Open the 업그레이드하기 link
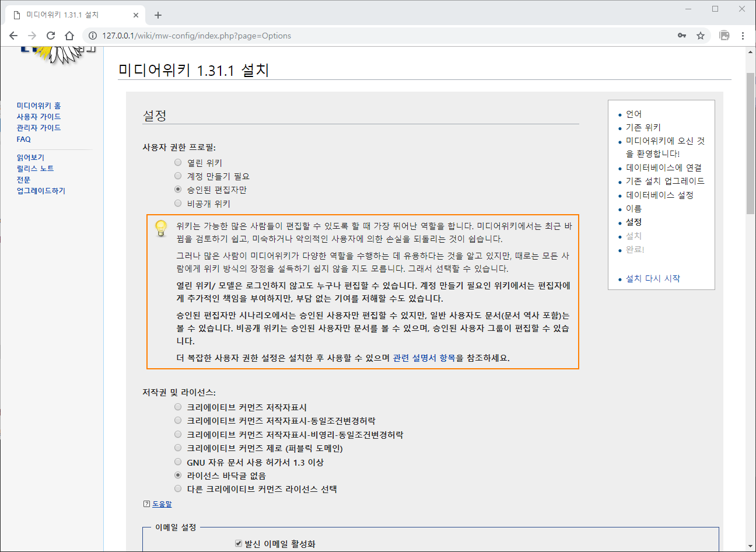 point(41,191)
